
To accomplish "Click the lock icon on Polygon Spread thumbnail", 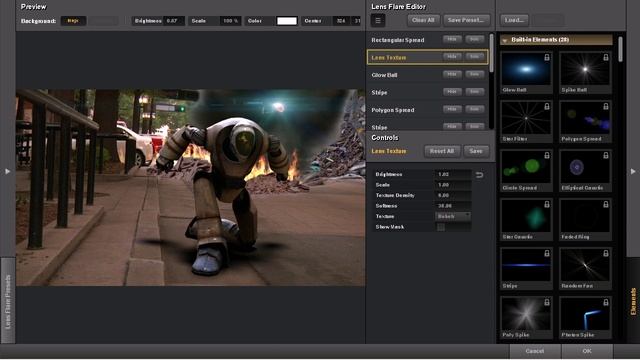I will tap(606, 107).
